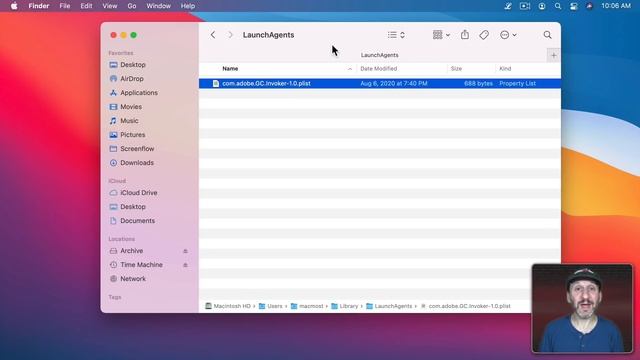
Task: Go forward with the forward arrow
Action: [x=230, y=35]
